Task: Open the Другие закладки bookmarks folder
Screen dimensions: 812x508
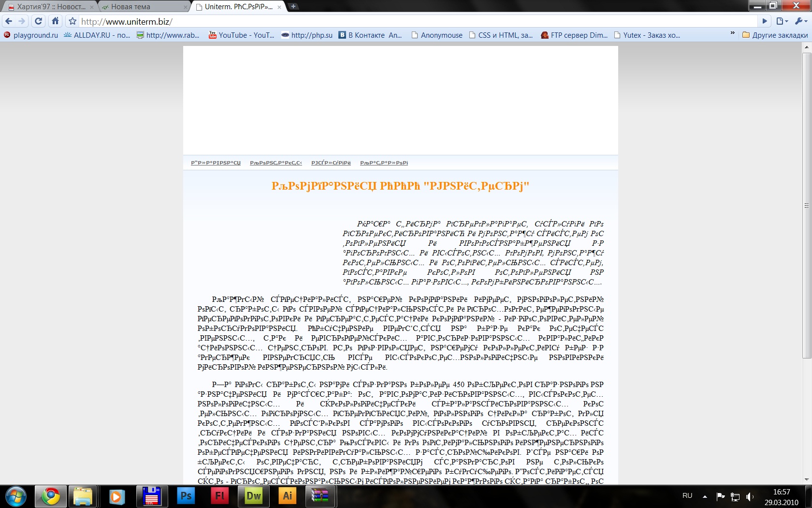Action: click(775, 35)
